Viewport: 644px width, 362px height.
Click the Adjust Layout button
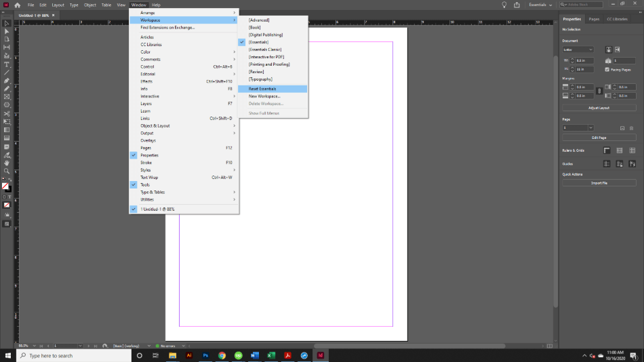pyautogui.click(x=599, y=108)
